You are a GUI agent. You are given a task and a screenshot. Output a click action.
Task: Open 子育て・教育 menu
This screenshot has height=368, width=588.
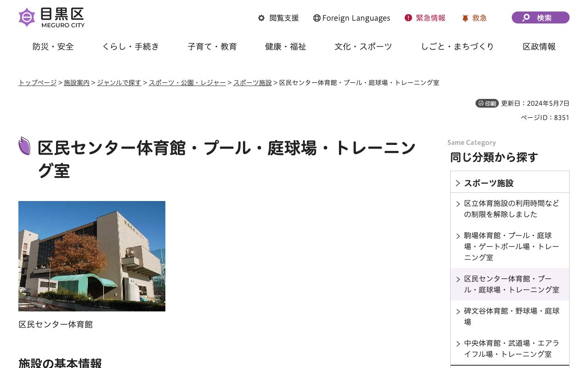212,46
